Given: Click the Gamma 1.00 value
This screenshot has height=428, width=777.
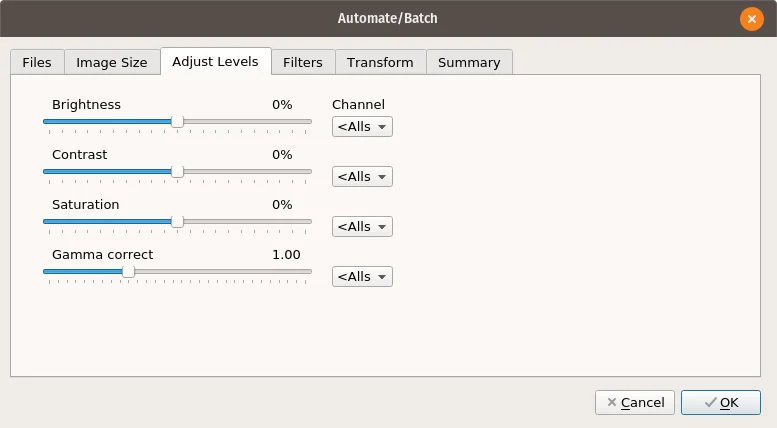Looking at the screenshot, I should pos(286,255).
